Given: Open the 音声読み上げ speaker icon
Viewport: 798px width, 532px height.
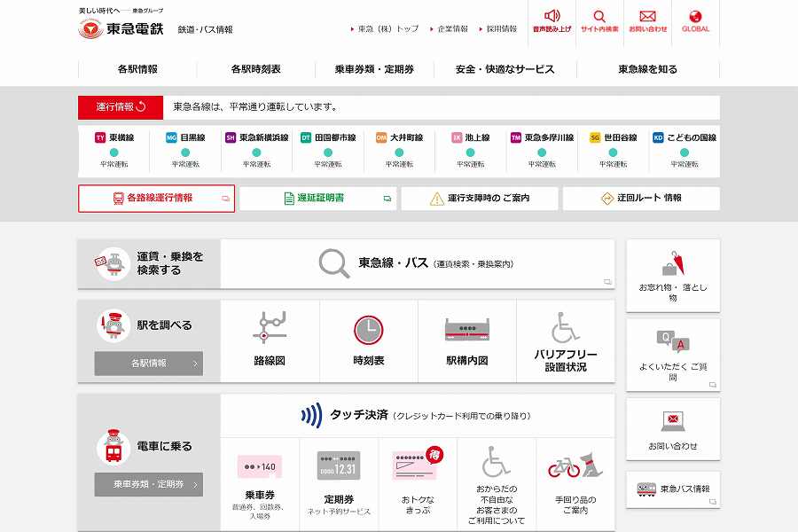Looking at the screenshot, I should point(552,16).
